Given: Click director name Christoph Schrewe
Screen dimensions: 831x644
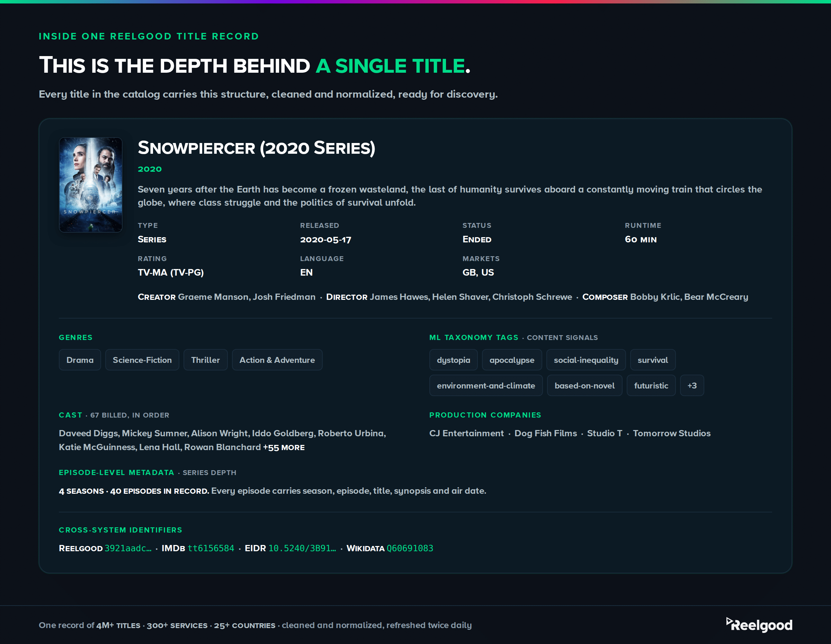Looking at the screenshot, I should [532, 297].
